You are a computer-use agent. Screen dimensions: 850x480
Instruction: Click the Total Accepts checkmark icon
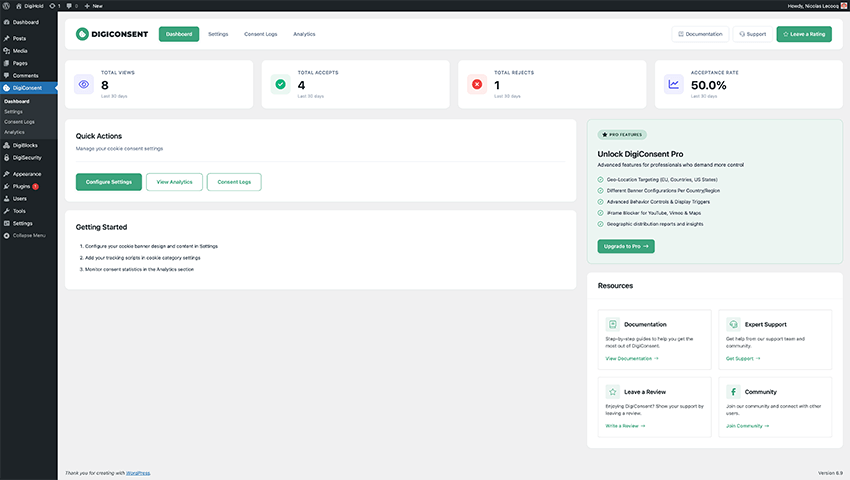[281, 85]
